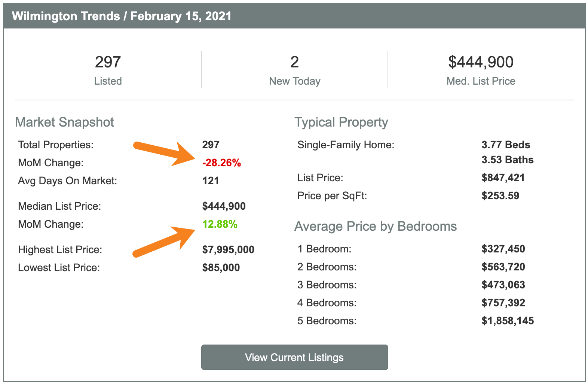Select the List Price value $847,421

(503, 178)
